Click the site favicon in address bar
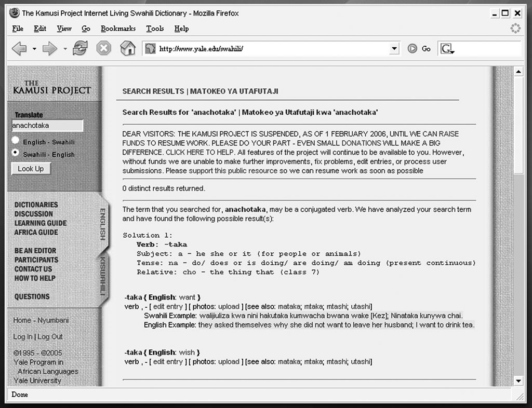532x408 pixels. click(x=150, y=48)
